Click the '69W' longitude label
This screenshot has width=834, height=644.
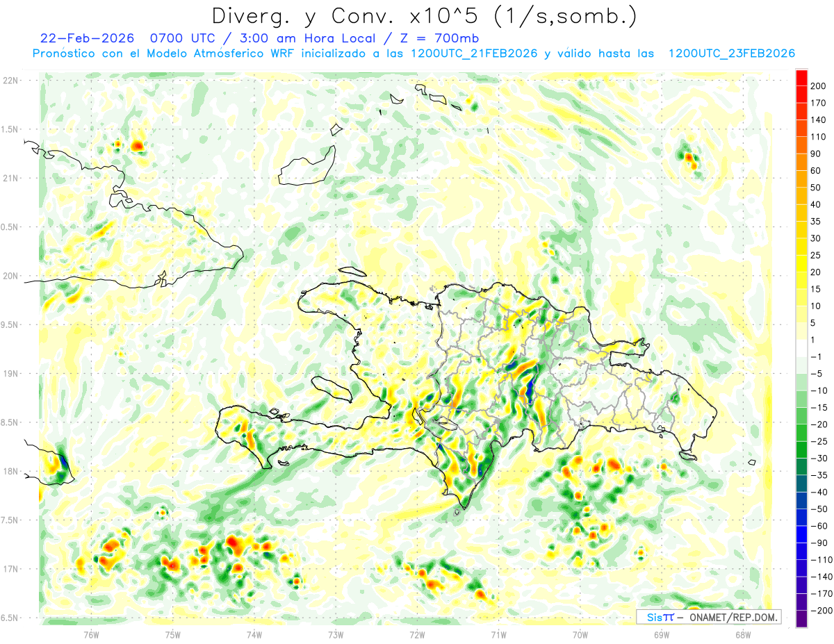pyautogui.click(x=662, y=634)
